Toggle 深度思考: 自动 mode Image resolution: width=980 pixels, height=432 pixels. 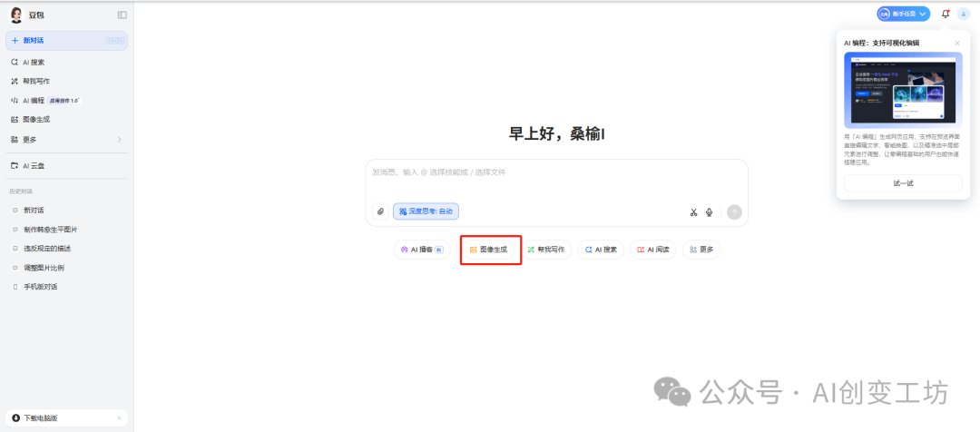pyautogui.click(x=426, y=212)
